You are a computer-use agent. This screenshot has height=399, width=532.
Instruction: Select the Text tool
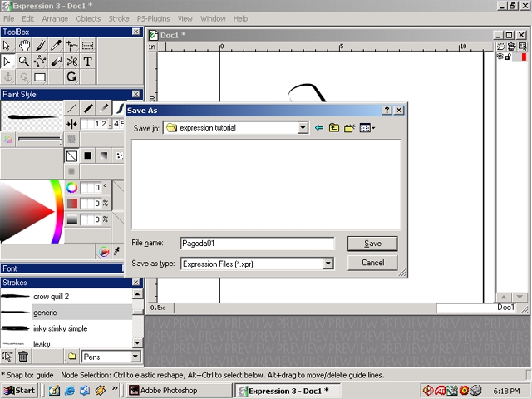[87, 62]
